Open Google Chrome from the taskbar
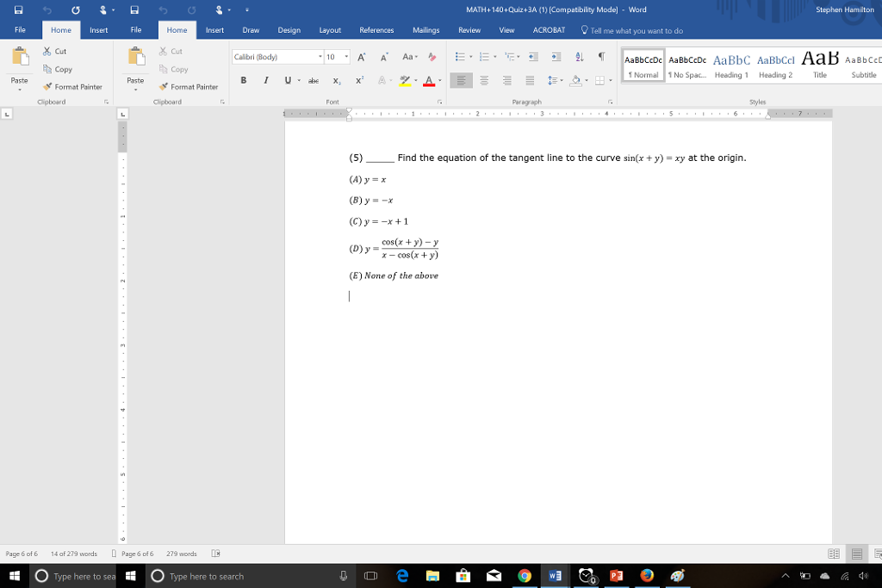 click(525, 576)
